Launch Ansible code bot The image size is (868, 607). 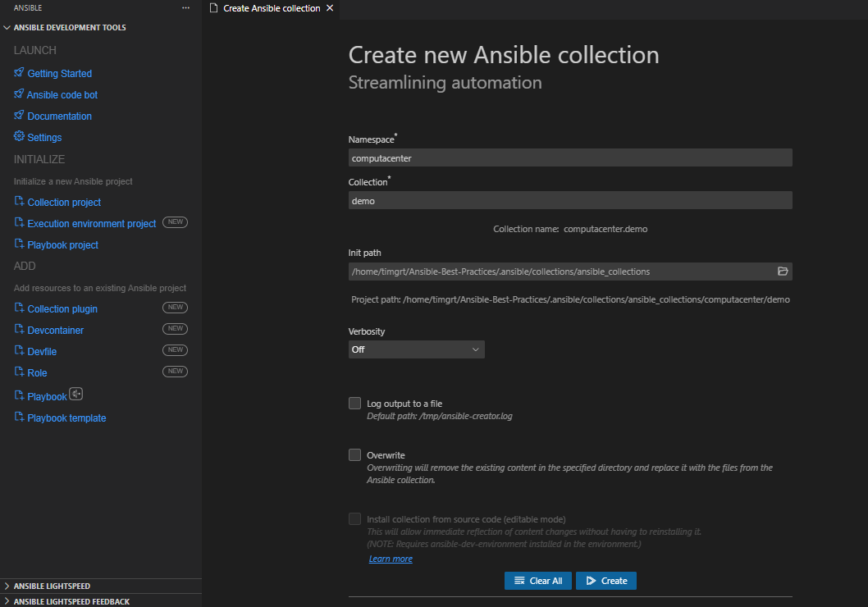coord(62,94)
